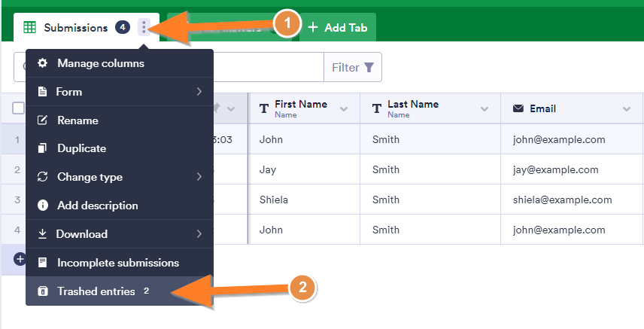Open the Submissions tab
Viewport: 644px width, 329px height.
75,28
